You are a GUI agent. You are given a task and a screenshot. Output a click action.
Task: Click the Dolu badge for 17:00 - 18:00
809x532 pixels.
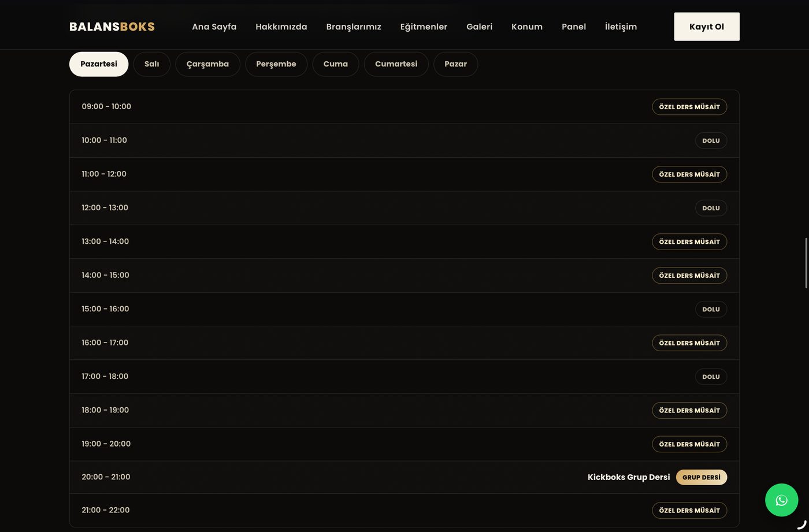[711, 377]
